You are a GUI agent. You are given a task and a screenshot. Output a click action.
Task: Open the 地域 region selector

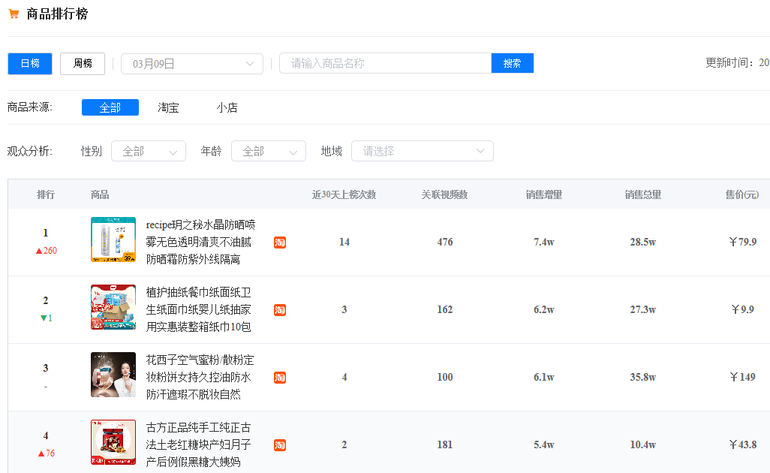tap(421, 151)
